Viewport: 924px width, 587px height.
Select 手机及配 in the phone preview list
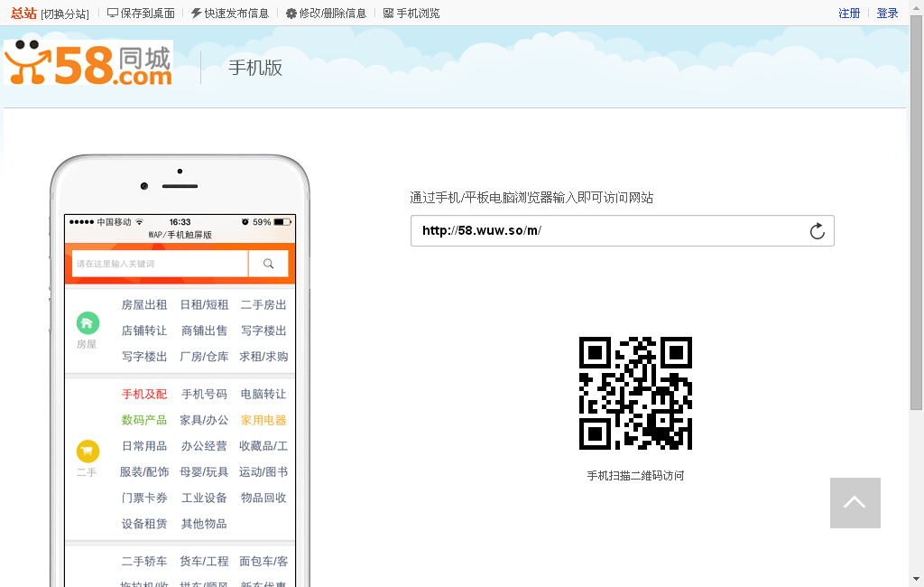143,394
